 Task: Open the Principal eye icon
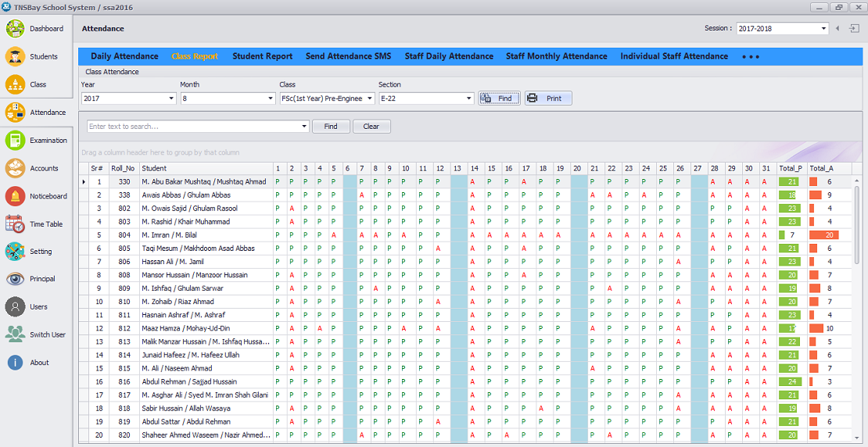click(16, 280)
